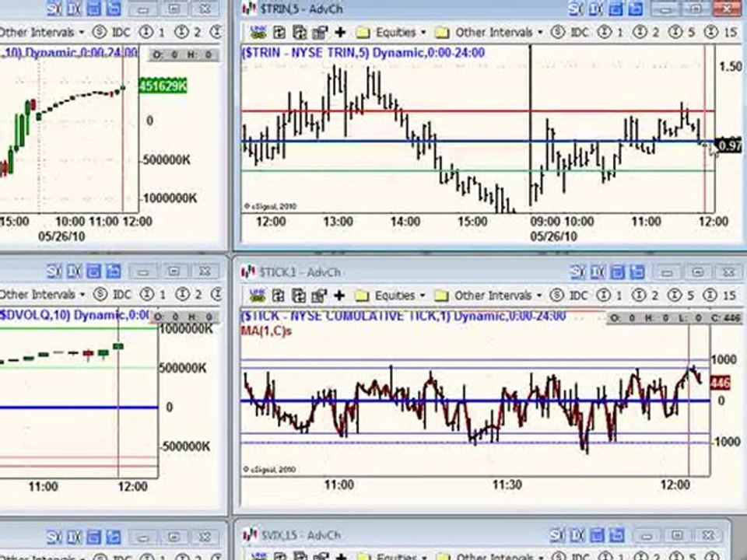Click blue icon right of DX in $TICK window
The height and width of the screenshot is (560, 747).
pyautogui.click(x=616, y=272)
